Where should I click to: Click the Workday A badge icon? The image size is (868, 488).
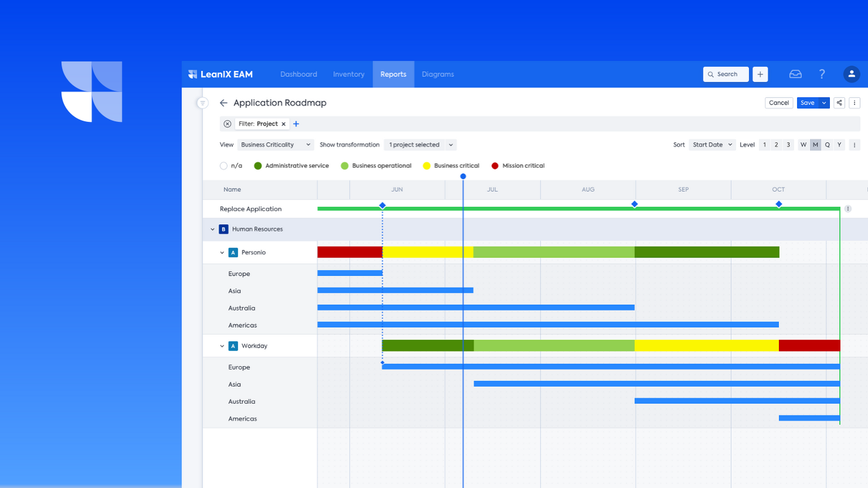click(233, 346)
